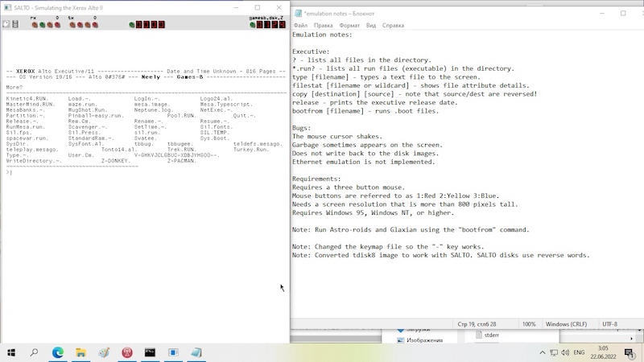644x362 pixels.
Task: Open the Правка menu in Notepad
Action: coord(324,26)
